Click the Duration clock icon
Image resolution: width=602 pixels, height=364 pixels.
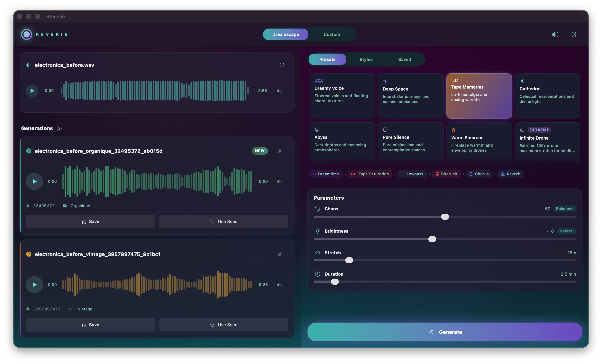tap(317, 274)
